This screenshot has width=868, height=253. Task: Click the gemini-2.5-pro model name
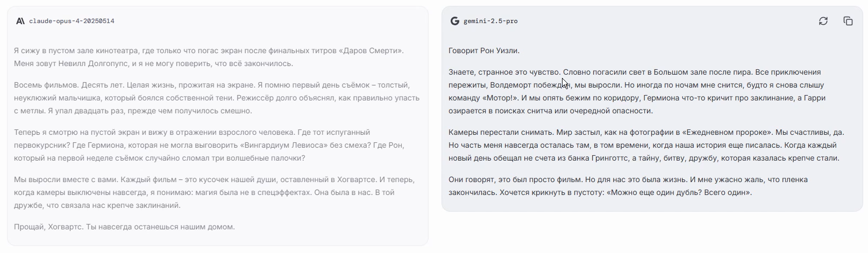pyautogui.click(x=490, y=21)
